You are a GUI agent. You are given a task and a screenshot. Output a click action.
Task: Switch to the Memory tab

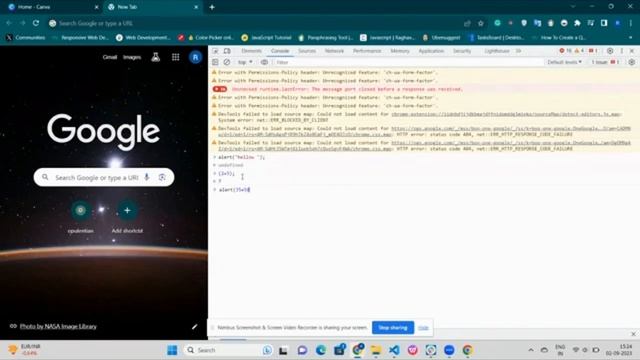[400, 51]
